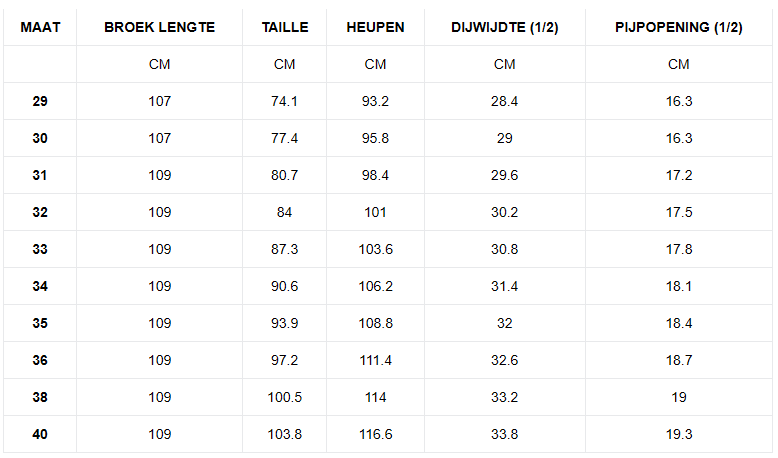Click the HEUPEN column header
Screen dimensions: 778x458
tap(375, 27)
